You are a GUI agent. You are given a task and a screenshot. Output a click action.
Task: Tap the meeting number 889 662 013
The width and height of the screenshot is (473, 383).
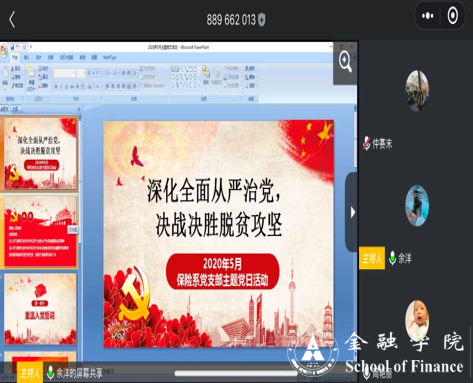(x=231, y=20)
